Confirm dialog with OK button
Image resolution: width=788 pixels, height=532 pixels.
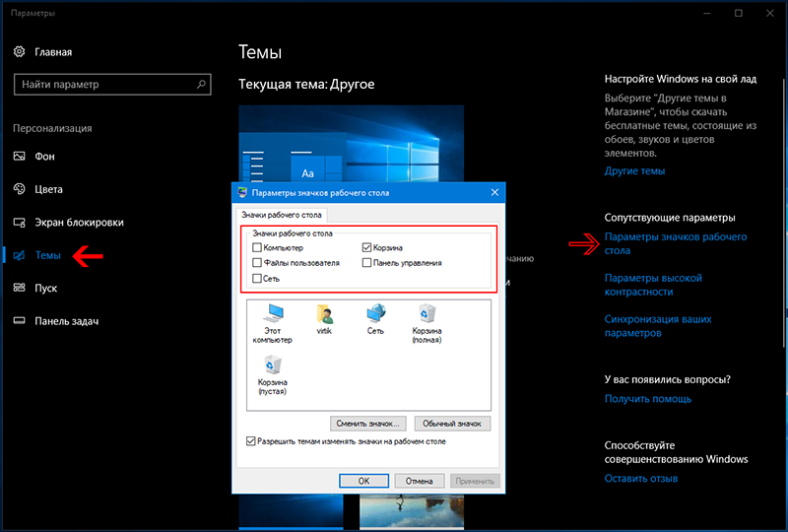(363, 481)
